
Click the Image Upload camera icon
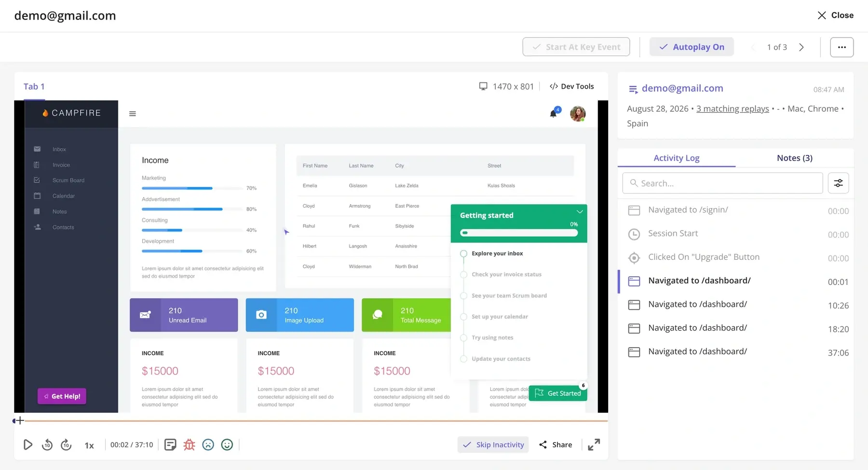click(x=261, y=315)
